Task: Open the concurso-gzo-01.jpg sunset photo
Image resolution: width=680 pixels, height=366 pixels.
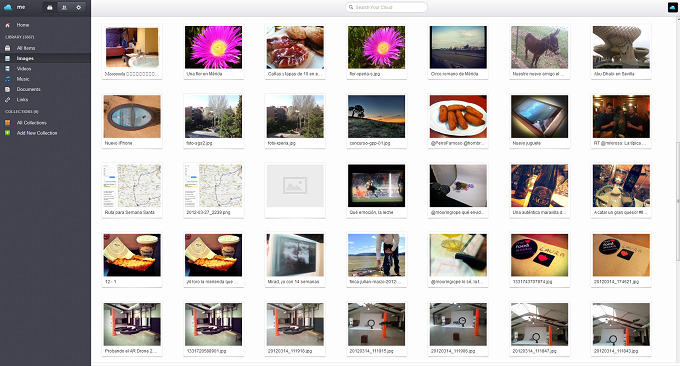Action: 376,117
